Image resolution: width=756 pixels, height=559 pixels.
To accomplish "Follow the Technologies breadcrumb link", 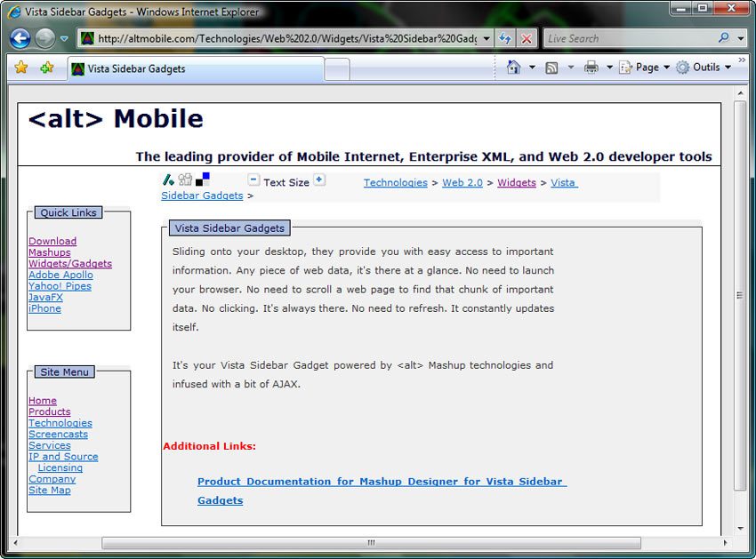I will [x=396, y=183].
